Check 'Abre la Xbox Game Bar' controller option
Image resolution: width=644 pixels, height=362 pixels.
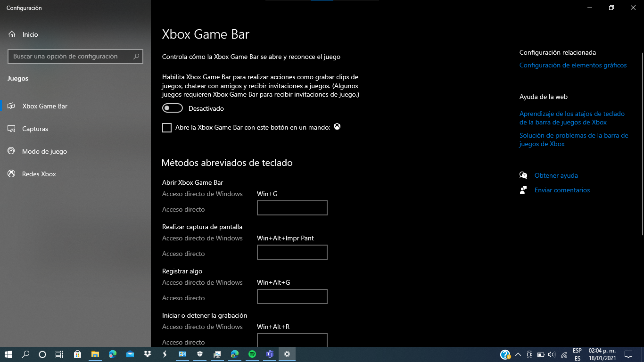tap(166, 127)
